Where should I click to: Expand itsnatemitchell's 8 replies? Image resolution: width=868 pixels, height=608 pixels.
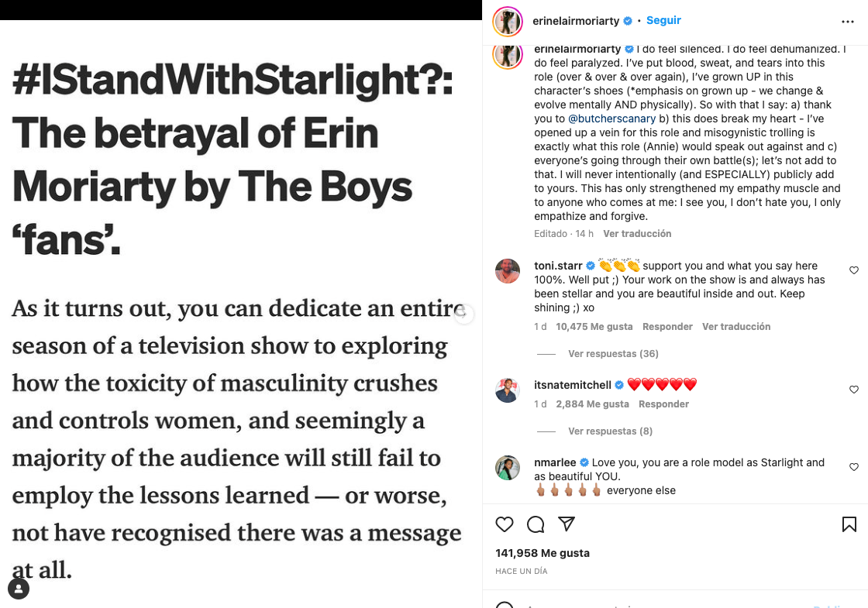point(610,431)
